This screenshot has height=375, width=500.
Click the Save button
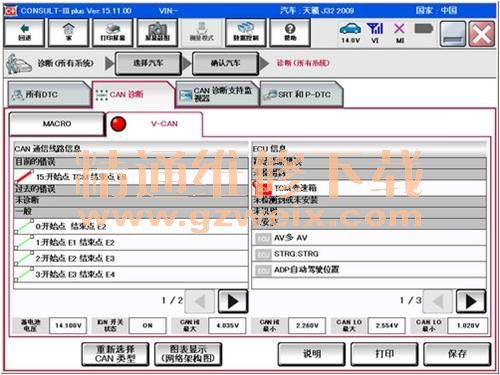[x=457, y=354]
